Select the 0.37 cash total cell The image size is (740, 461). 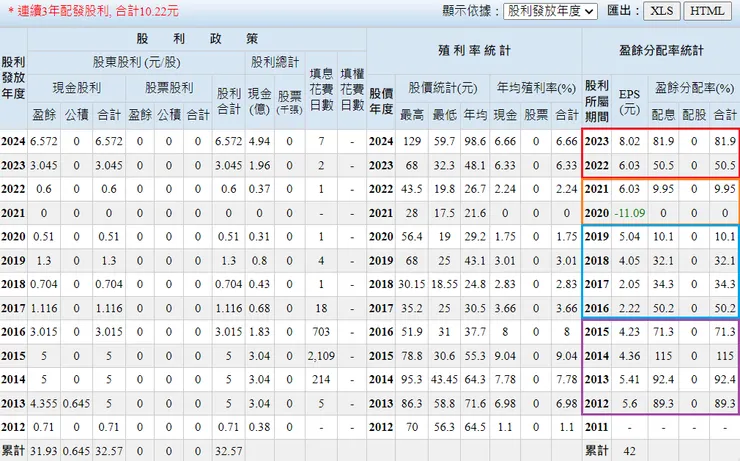(260, 189)
